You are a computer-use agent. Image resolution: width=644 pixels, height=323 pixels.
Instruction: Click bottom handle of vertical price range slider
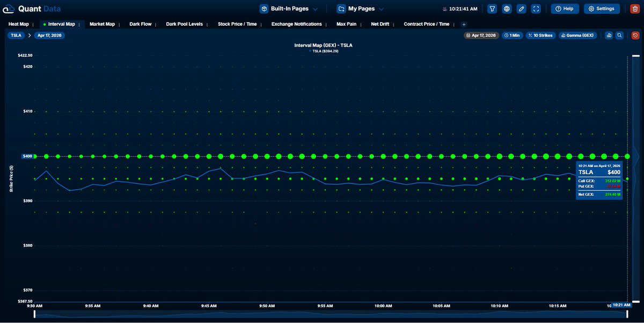[635, 302]
